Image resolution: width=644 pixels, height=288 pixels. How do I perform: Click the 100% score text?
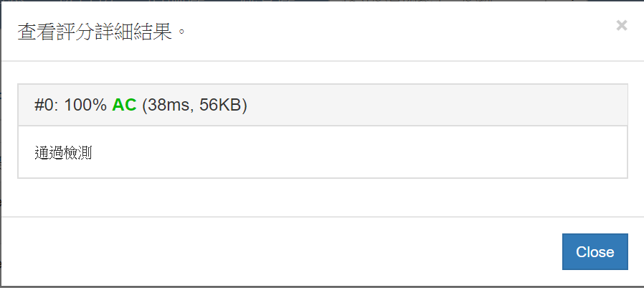85,106
